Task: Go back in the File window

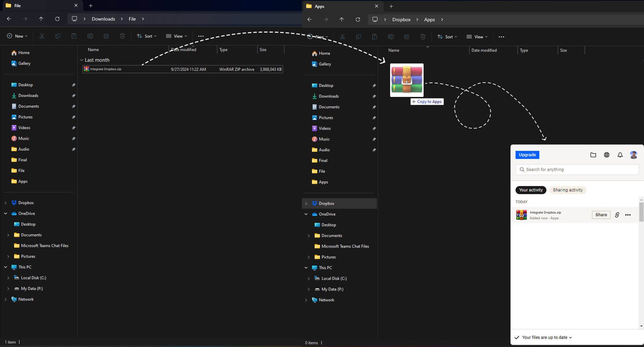Action: (x=9, y=19)
